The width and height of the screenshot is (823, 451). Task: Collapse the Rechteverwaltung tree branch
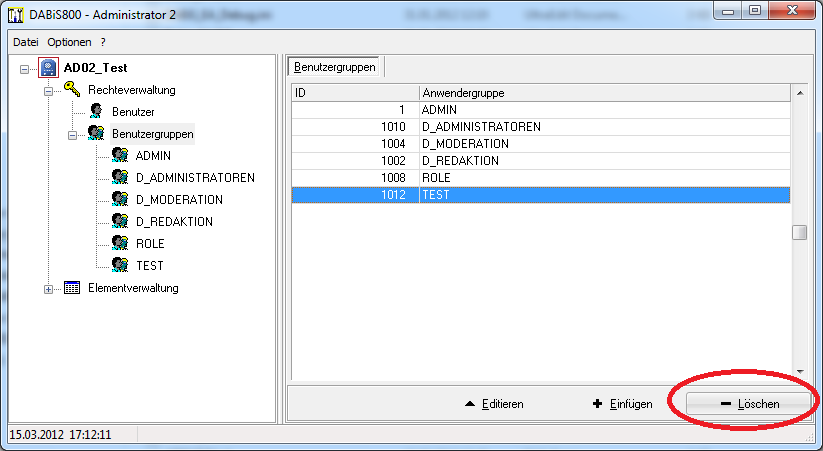point(48,90)
